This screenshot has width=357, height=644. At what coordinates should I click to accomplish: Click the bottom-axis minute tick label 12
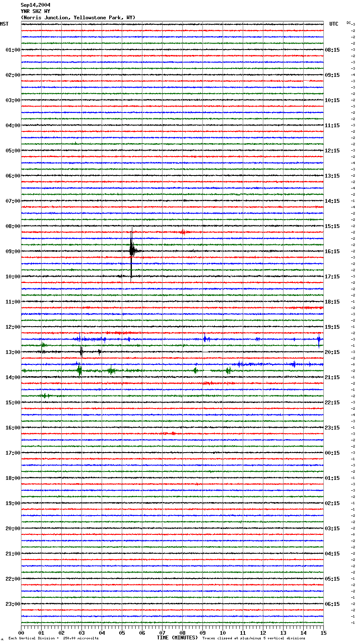click(263, 633)
